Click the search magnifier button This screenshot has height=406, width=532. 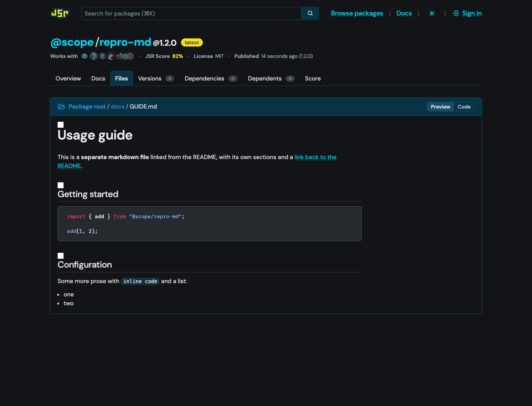pos(310,13)
